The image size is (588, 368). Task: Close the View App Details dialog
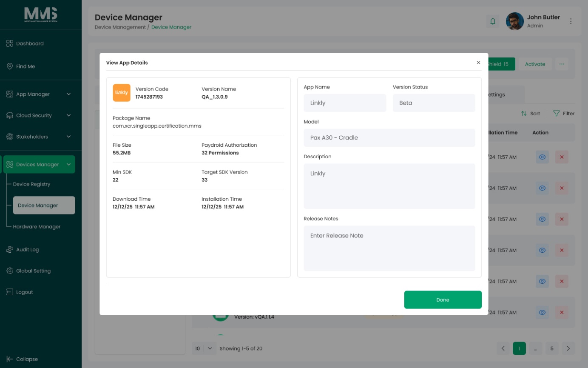478,63
